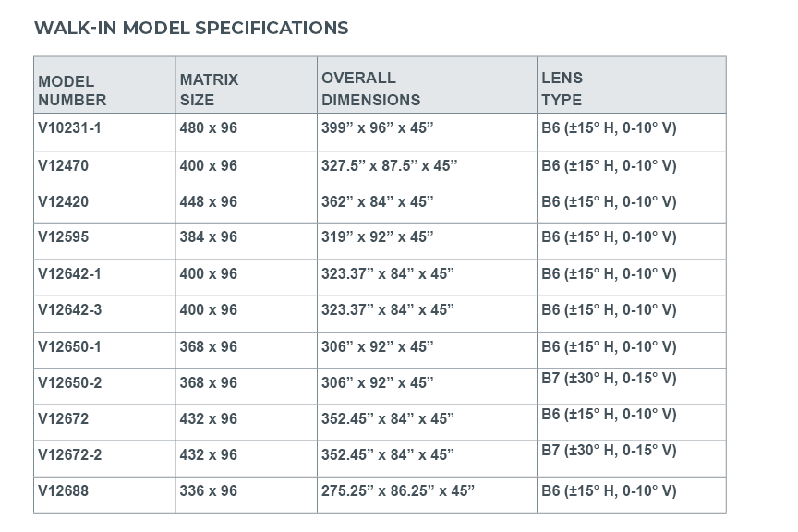
Task: Select the V12642-1 model cell
Action: (69, 274)
